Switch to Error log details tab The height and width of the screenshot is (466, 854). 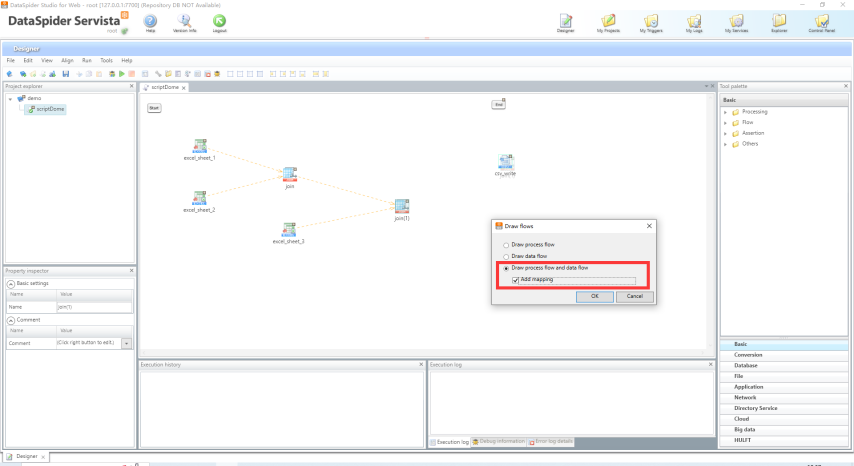point(551,442)
